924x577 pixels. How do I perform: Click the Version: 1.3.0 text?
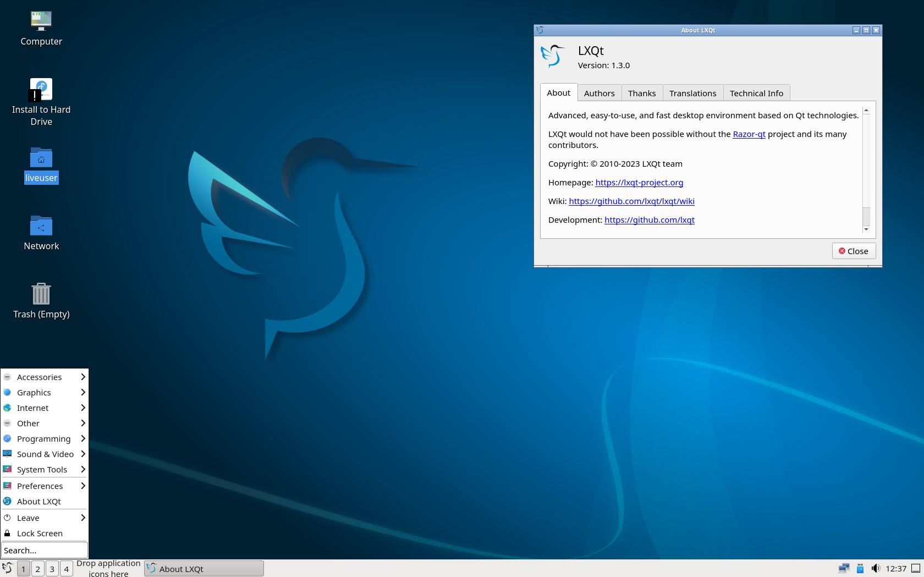[604, 65]
